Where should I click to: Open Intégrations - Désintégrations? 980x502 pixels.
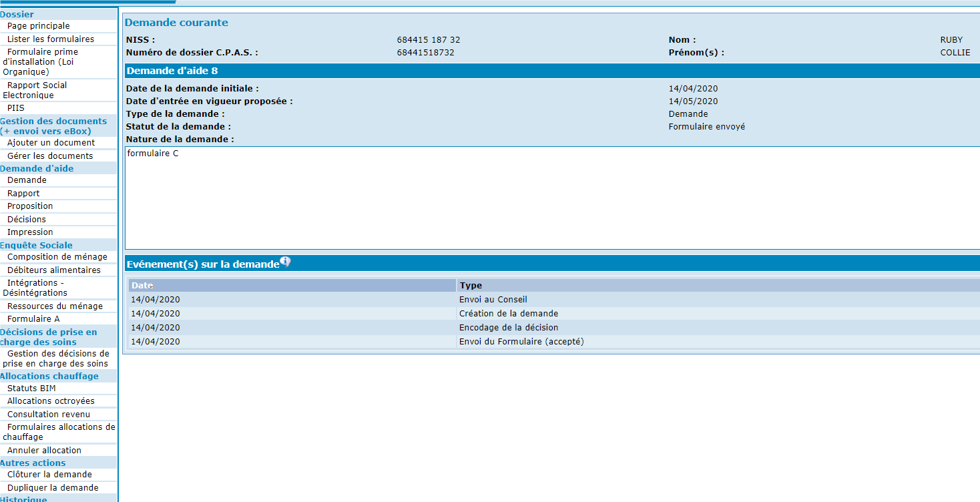(35, 288)
